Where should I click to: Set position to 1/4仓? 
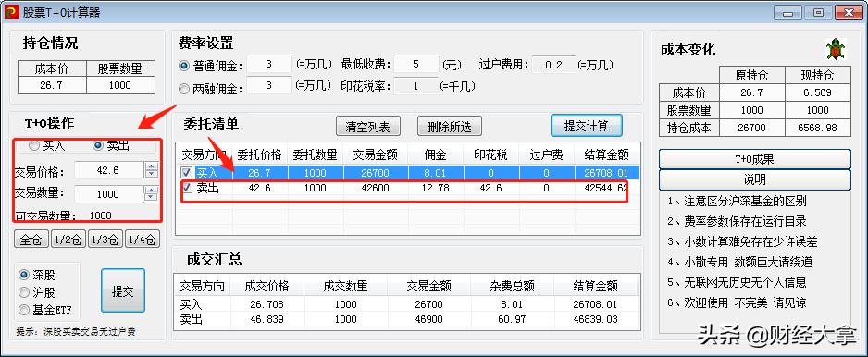pyautogui.click(x=143, y=240)
